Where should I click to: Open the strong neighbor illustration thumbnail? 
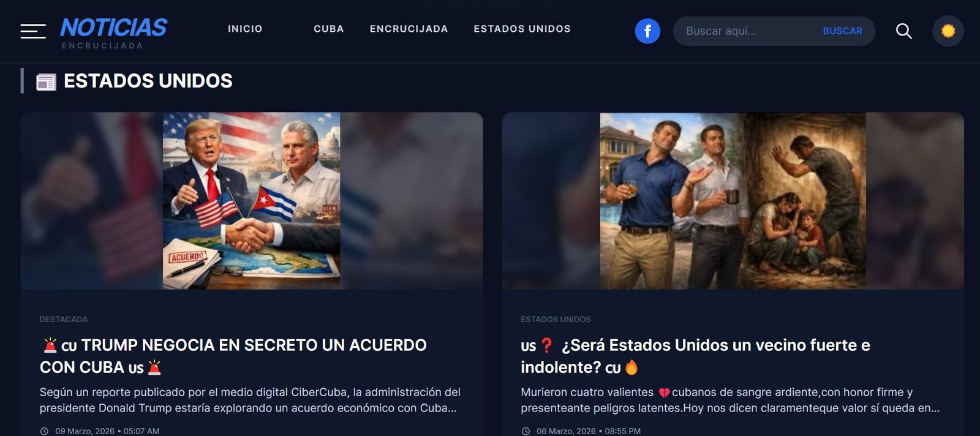pos(733,201)
